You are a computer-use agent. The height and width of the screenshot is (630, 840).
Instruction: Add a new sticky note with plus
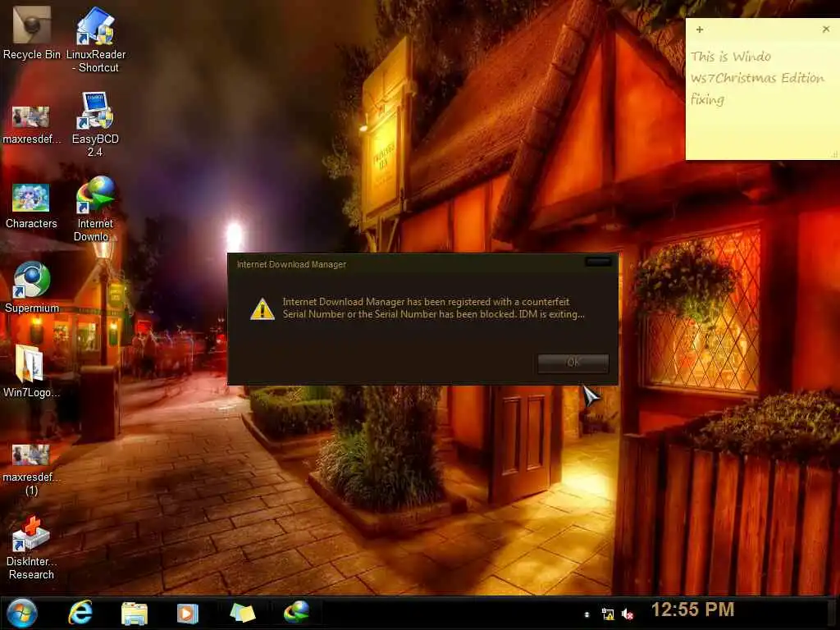[700, 30]
